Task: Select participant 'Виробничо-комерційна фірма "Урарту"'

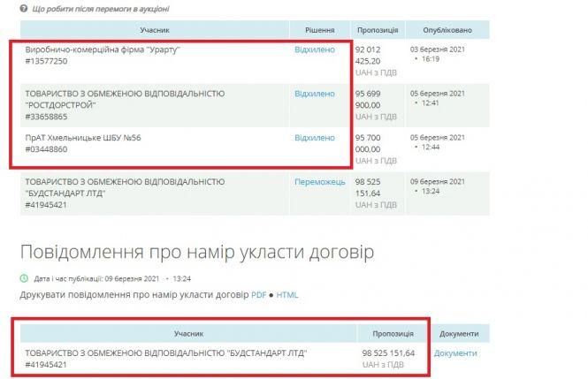Action: click(103, 49)
